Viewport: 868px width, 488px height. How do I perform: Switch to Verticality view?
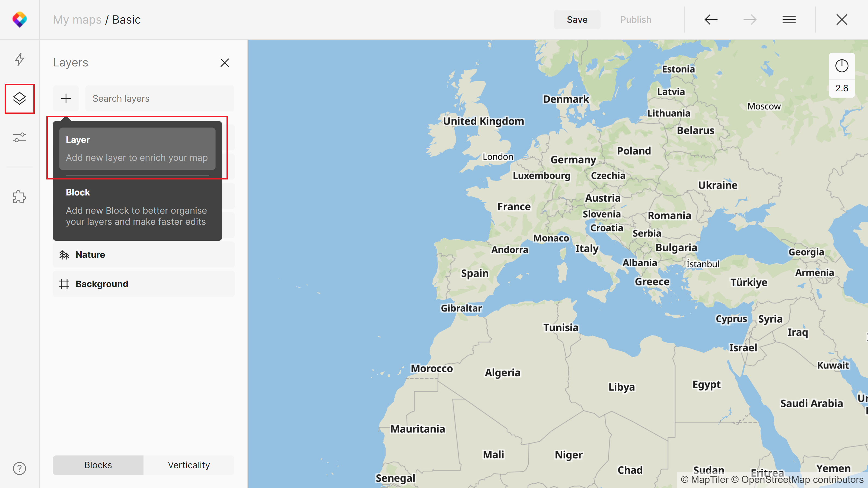[189, 465]
